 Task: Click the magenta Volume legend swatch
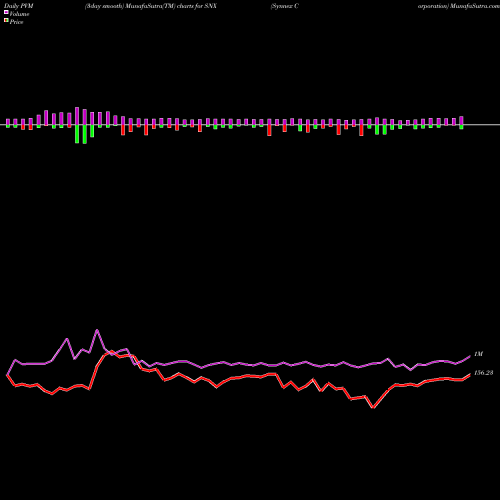pos(6,13)
